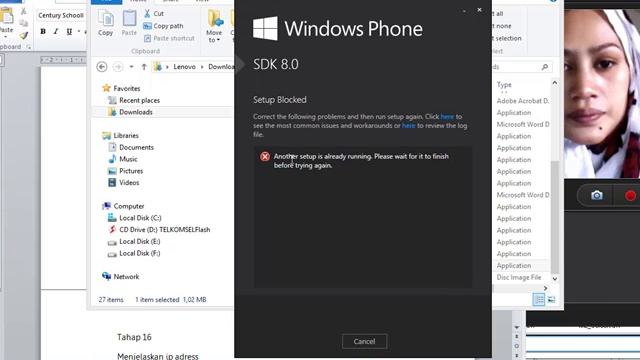Click Cut in the Explorer clipboard group
The image size is (640, 360).
tap(154, 13)
